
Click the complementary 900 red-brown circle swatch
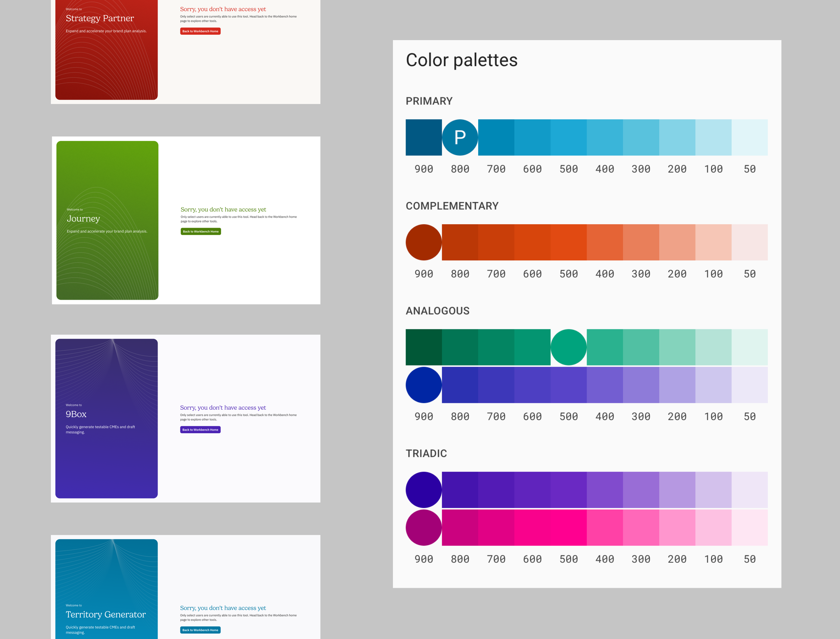(x=423, y=242)
